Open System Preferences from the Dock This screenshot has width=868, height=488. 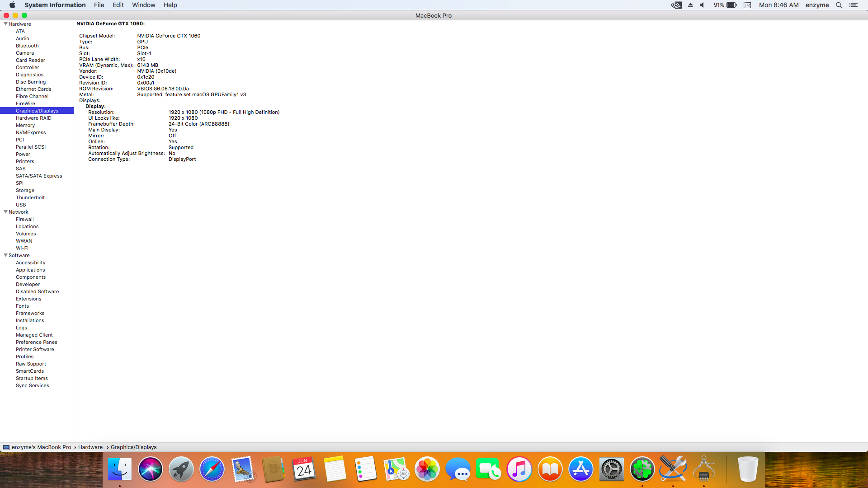coord(611,469)
